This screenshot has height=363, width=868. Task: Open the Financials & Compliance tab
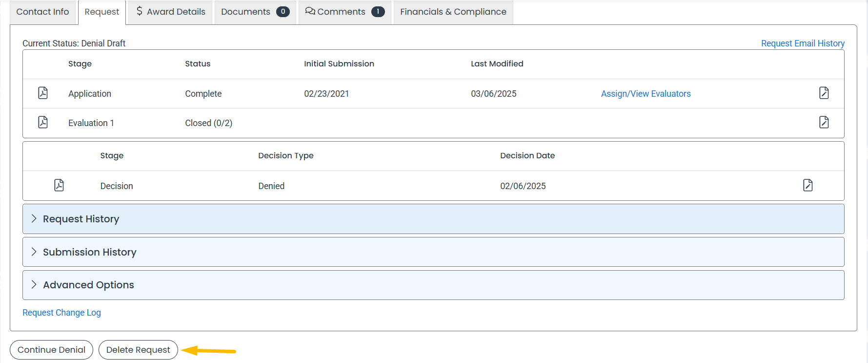click(453, 12)
